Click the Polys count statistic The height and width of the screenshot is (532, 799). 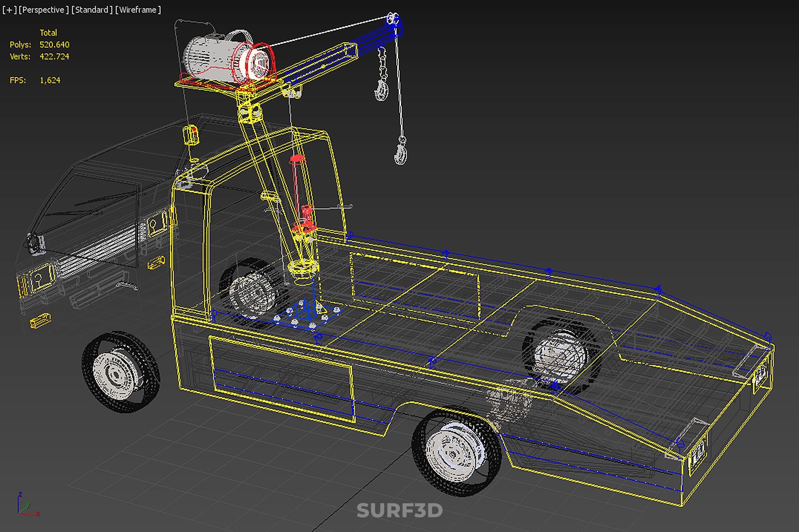click(54, 44)
